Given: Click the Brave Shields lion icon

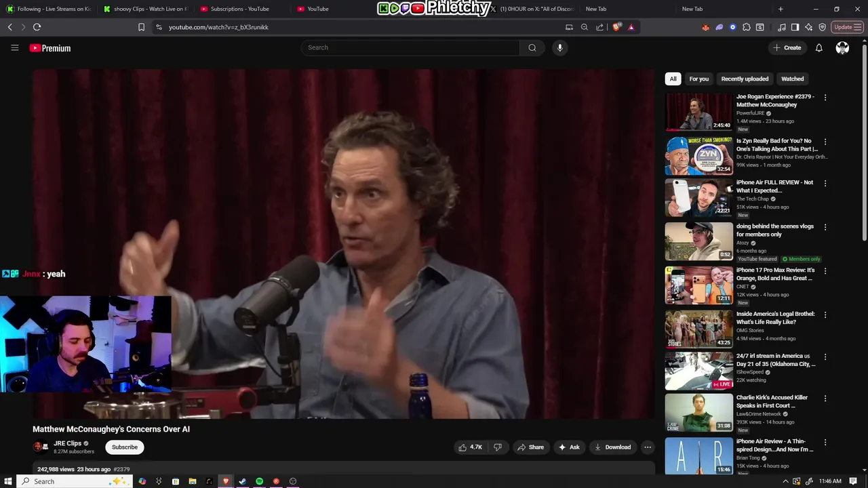Looking at the screenshot, I should (x=616, y=27).
